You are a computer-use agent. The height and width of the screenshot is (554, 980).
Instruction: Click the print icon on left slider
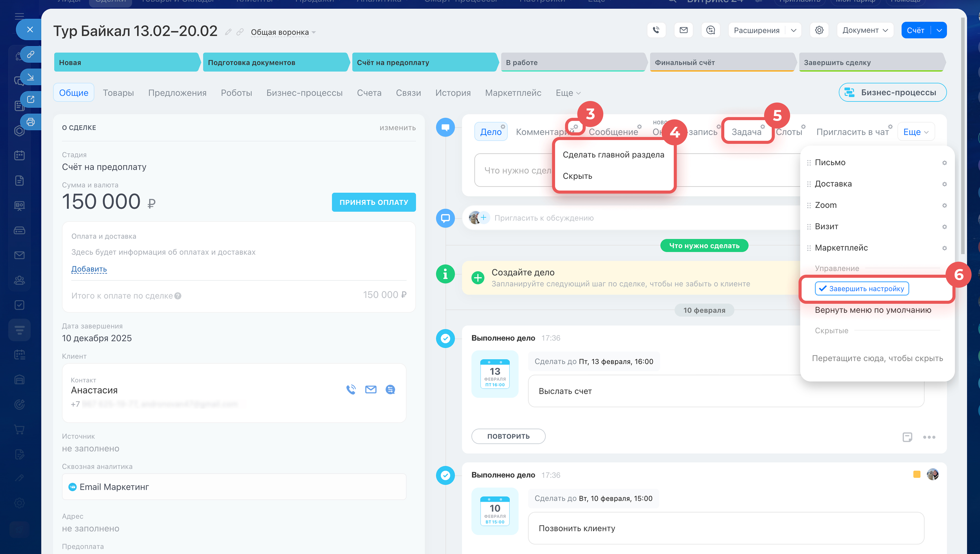pos(31,122)
